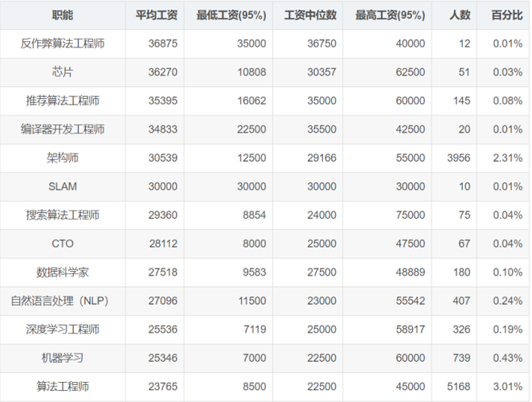This screenshot has width=532, height=402.
Task: Click average salary value 36270
Action: pos(163,72)
